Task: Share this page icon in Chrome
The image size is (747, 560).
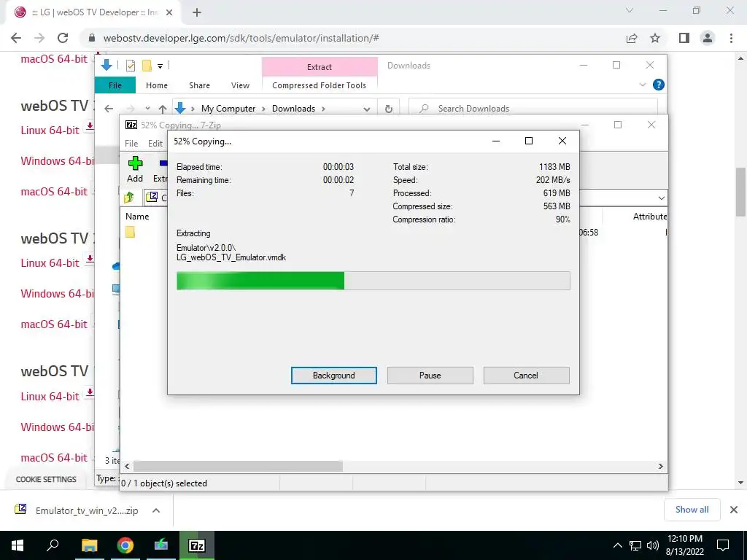Action: 632,38
